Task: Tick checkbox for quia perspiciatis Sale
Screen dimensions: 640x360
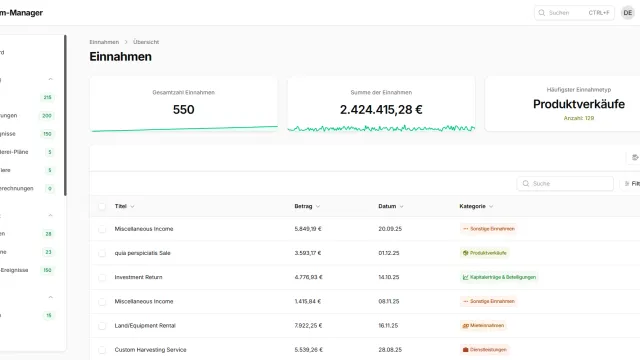Action: point(102,253)
